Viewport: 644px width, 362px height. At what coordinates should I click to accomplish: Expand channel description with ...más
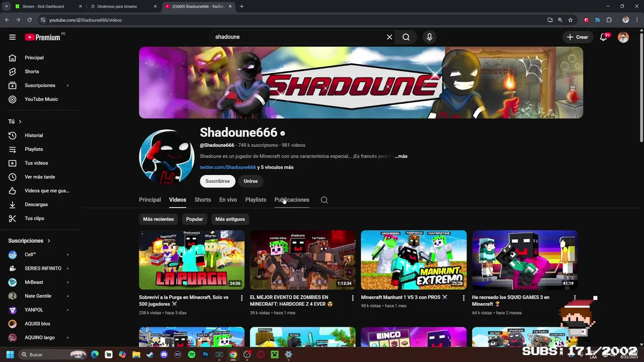401,156
